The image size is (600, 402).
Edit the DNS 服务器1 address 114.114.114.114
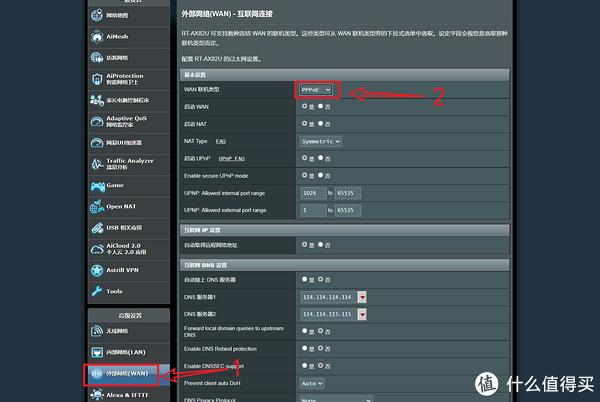coord(329,297)
